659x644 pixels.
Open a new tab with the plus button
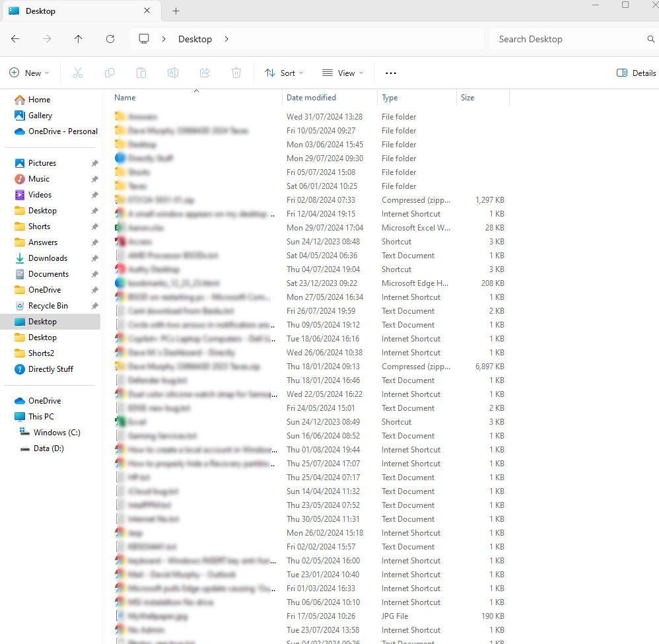click(x=176, y=11)
